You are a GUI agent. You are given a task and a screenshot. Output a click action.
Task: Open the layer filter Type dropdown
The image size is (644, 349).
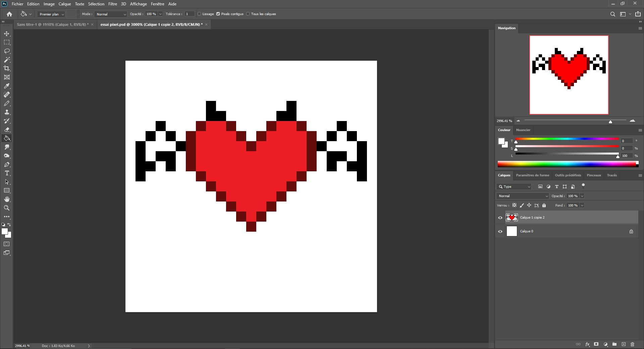514,187
